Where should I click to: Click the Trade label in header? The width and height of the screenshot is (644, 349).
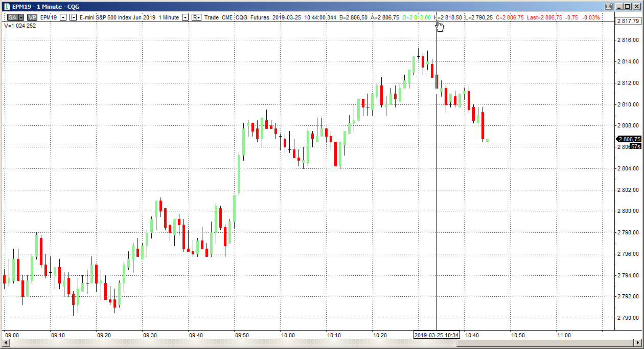212,17
